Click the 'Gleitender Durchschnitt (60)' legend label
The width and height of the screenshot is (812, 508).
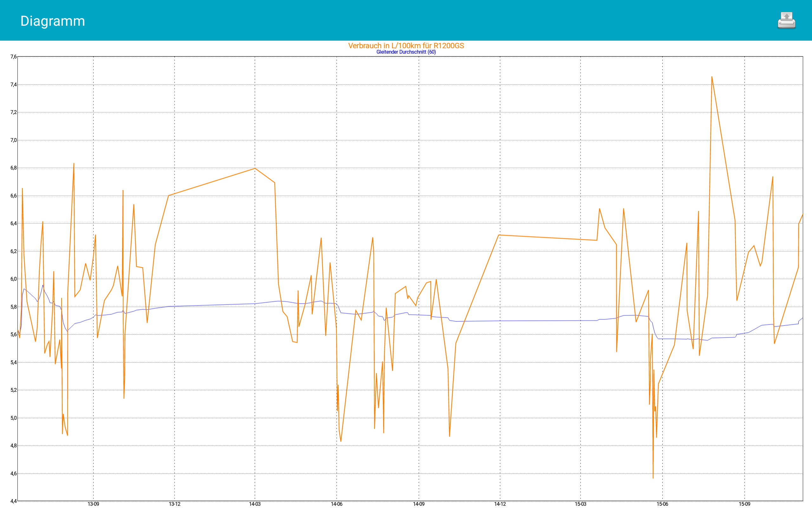click(x=406, y=52)
